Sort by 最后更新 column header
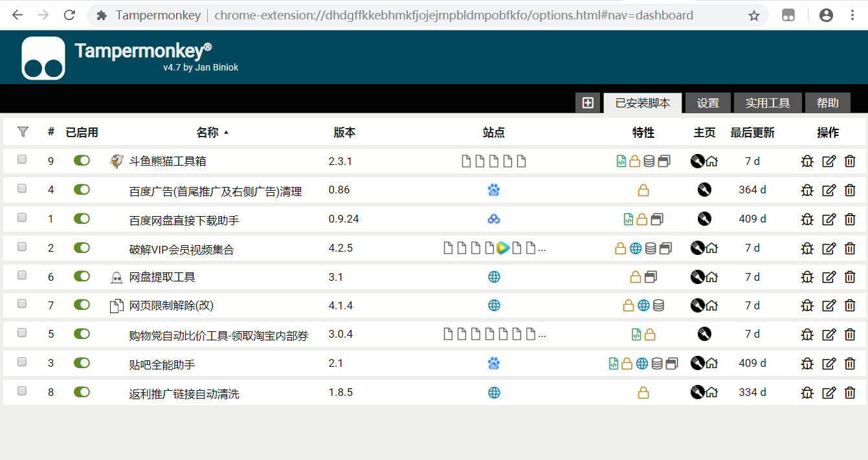This screenshot has height=460, width=868. coord(752,133)
